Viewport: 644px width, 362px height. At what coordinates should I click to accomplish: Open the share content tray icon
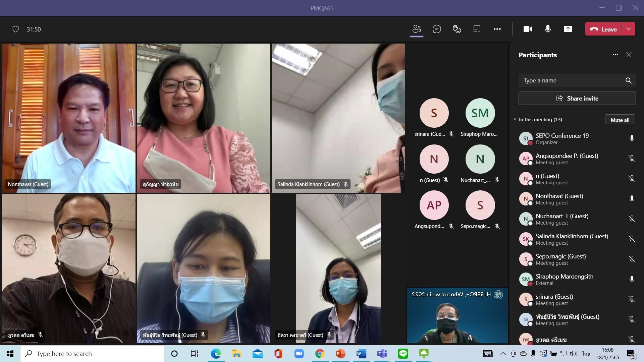point(568,29)
